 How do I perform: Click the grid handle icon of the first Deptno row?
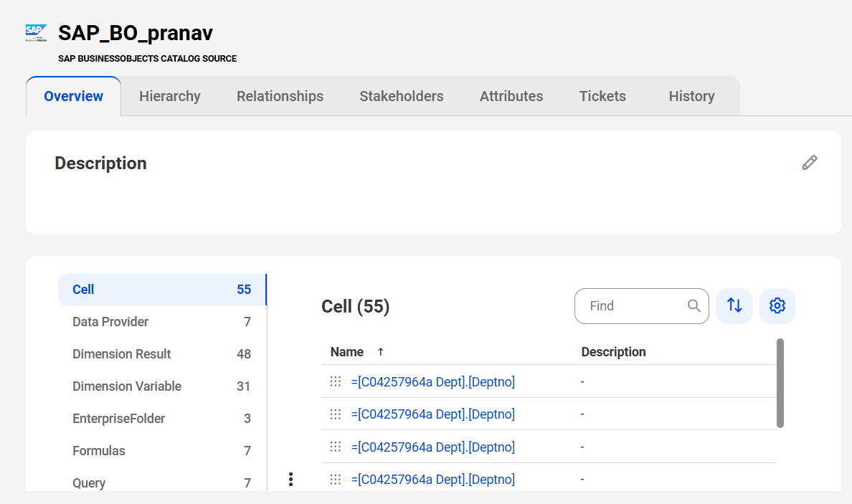pos(335,381)
